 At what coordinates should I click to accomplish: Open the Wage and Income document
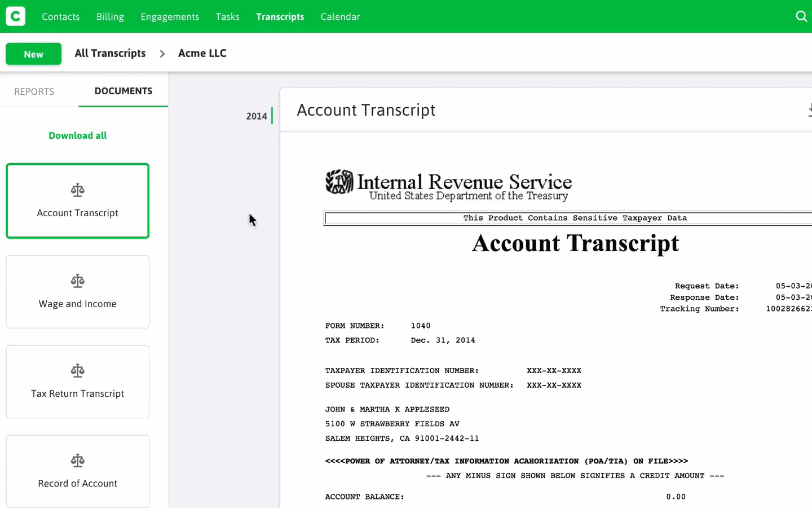tap(78, 292)
